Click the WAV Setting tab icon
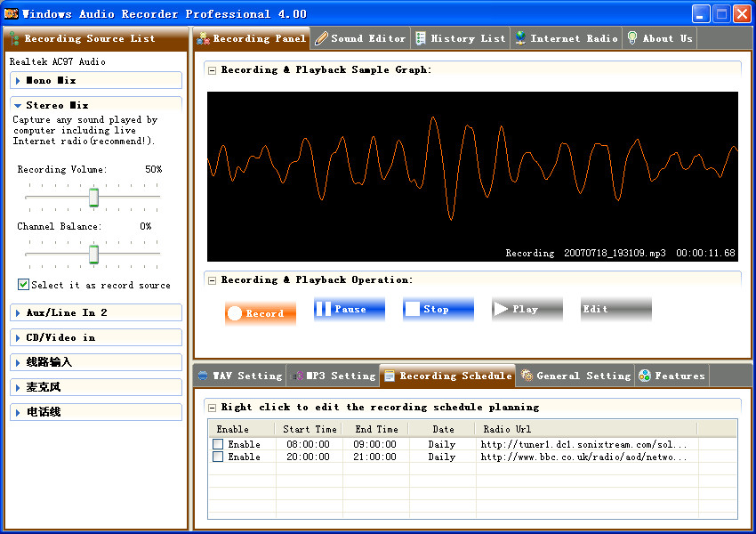The height and width of the screenshot is (534, 756). [x=203, y=376]
